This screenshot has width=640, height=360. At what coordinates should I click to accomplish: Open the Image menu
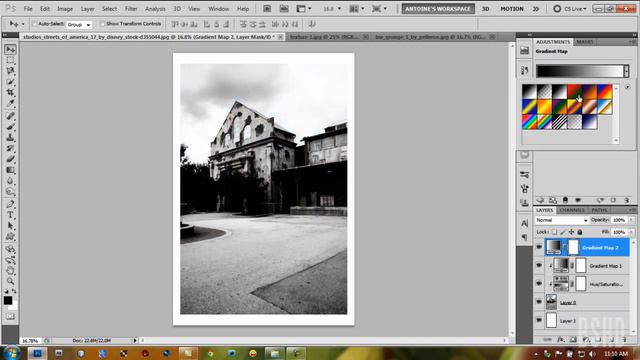tap(65, 9)
